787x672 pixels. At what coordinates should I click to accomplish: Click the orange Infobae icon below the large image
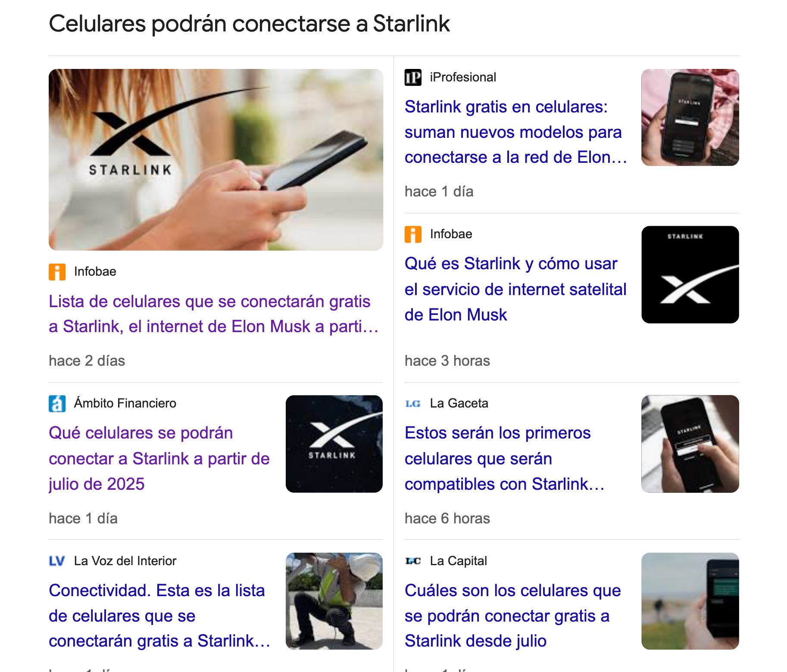[x=57, y=272]
